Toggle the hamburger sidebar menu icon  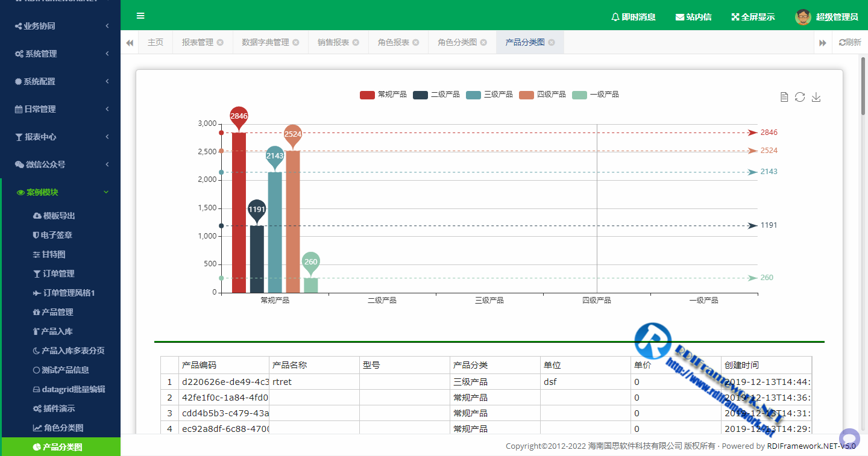pos(140,16)
